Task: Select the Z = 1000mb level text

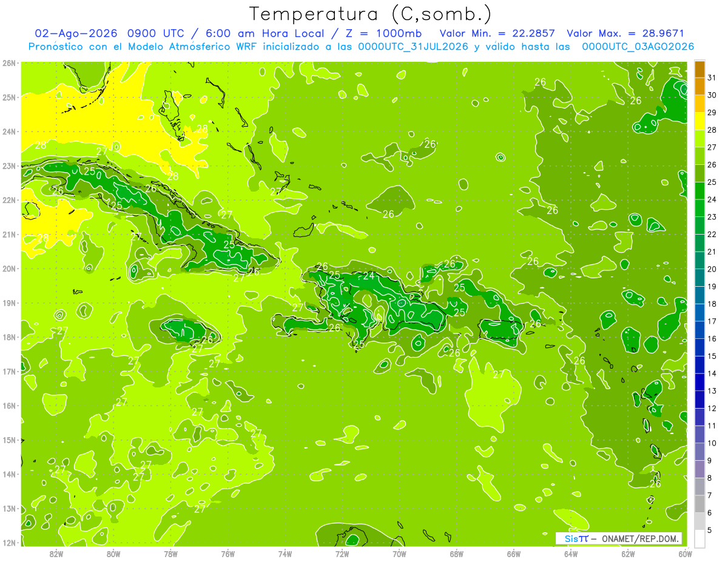Action: tap(382, 33)
